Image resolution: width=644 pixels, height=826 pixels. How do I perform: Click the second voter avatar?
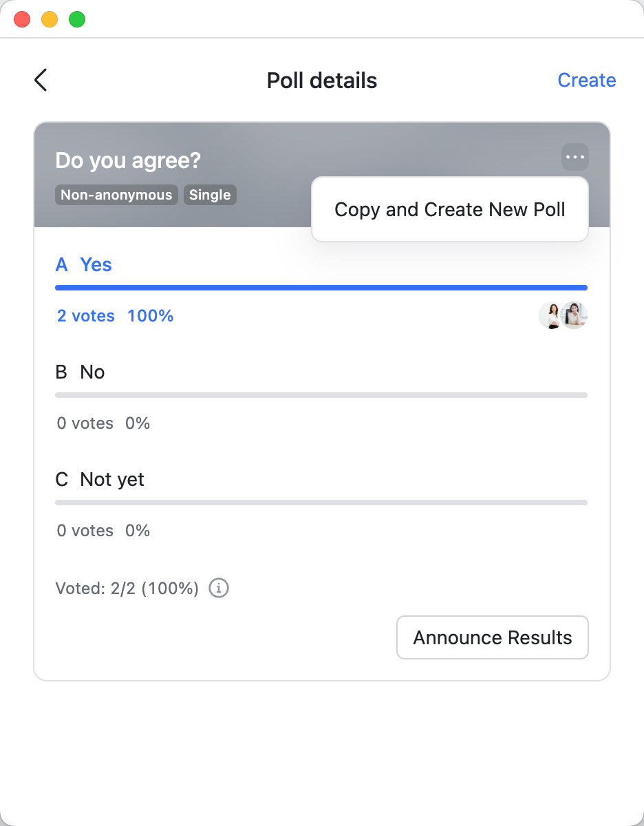[575, 316]
